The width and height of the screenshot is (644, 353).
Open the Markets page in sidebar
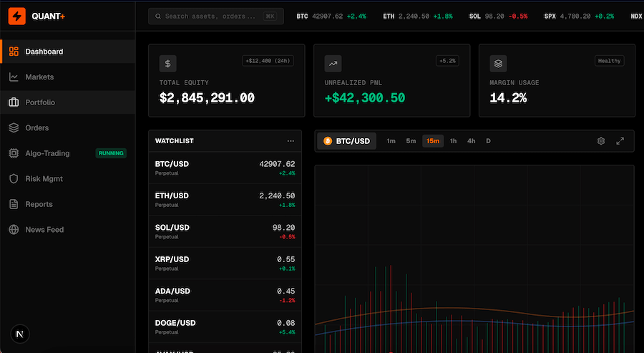[x=39, y=77]
